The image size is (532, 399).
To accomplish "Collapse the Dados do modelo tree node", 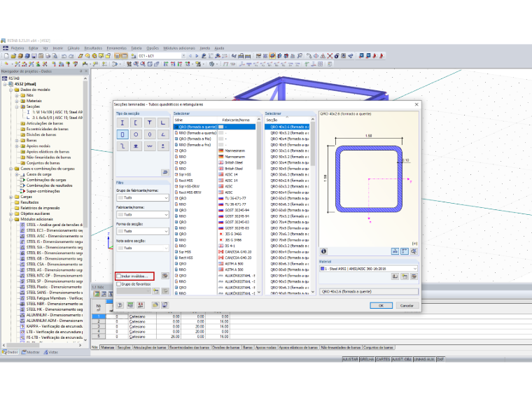I will 11,90.
